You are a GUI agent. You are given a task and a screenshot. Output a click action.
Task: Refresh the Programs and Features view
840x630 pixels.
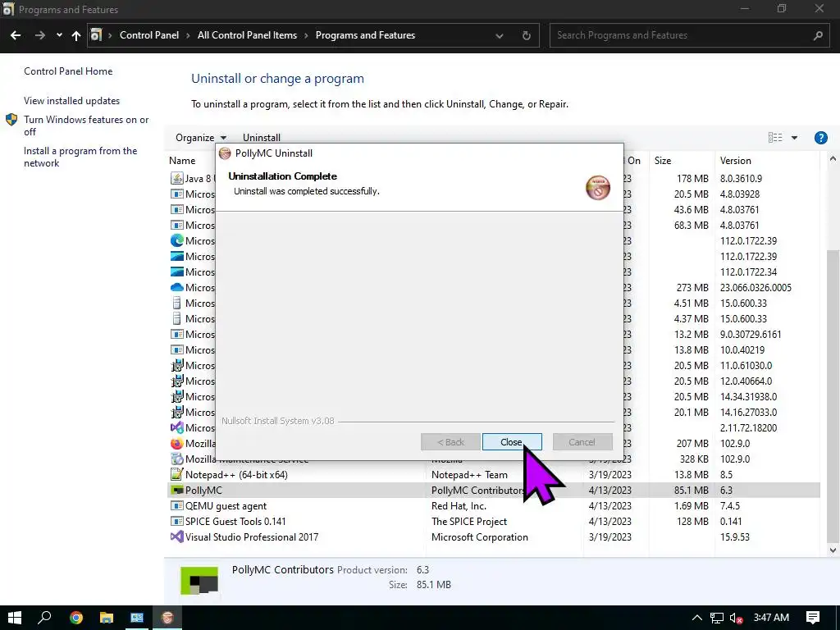pyautogui.click(x=526, y=35)
